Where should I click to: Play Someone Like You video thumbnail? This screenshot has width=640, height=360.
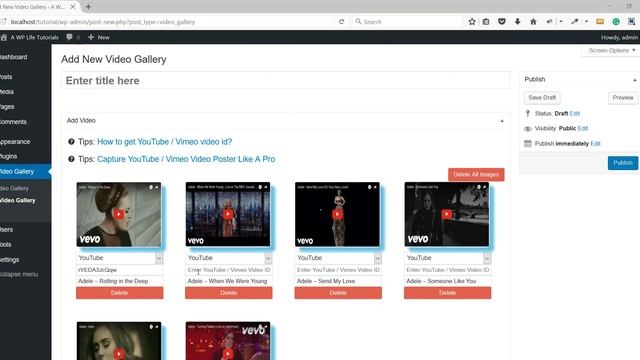447,214
